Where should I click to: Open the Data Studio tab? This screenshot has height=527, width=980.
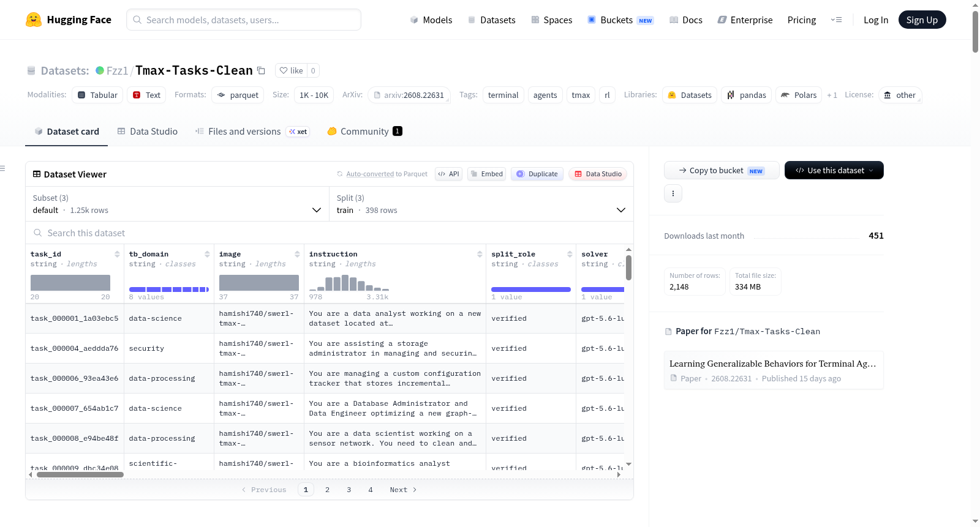(148, 132)
